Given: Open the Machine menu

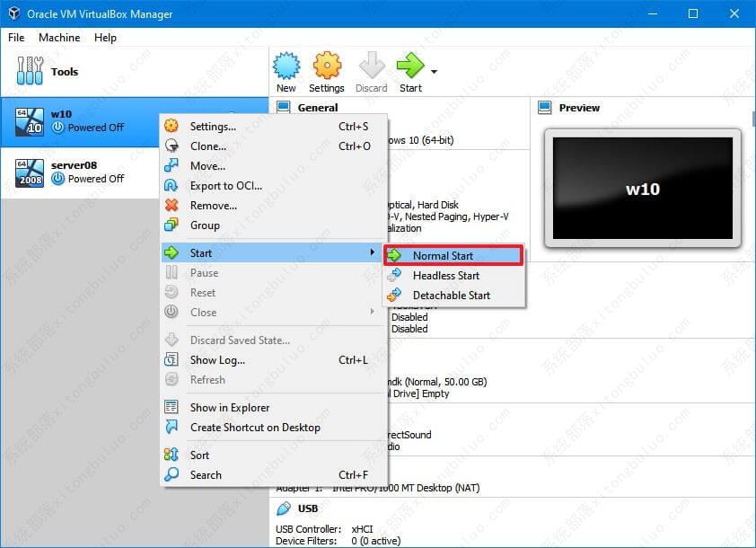Looking at the screenshot, I should pyautogui.click(x=59, y=38).
